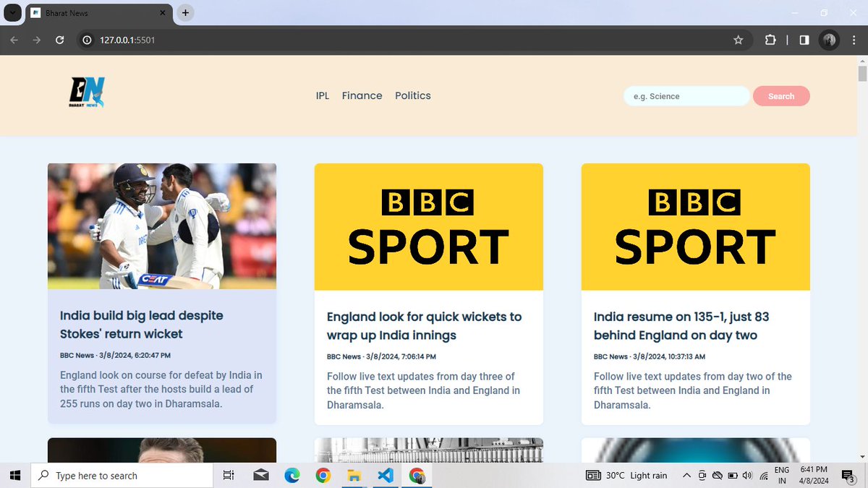The image size is (868, 488).
Task: Open the Wi-Fi network icon
Action: 764,475
